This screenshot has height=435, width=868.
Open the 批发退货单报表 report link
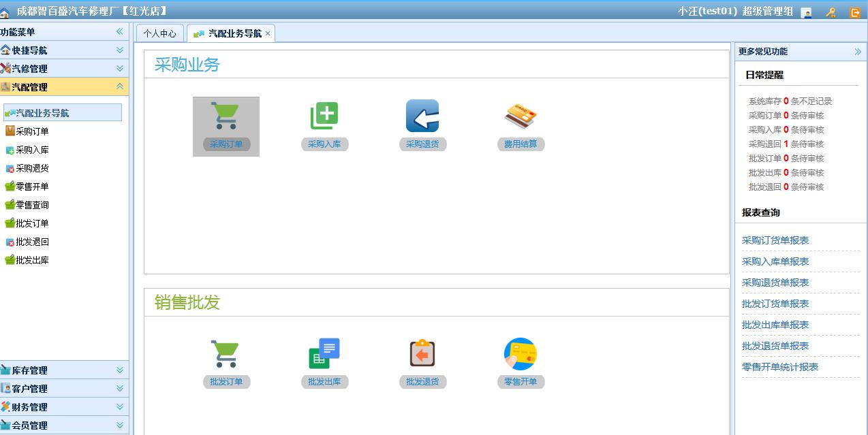[775, 346]
